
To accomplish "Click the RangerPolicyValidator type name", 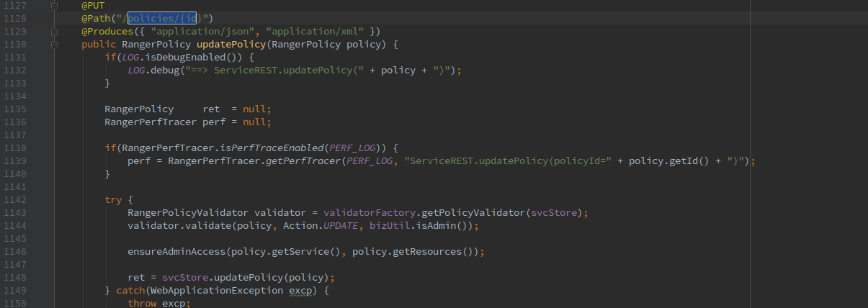I will [189, 213].
